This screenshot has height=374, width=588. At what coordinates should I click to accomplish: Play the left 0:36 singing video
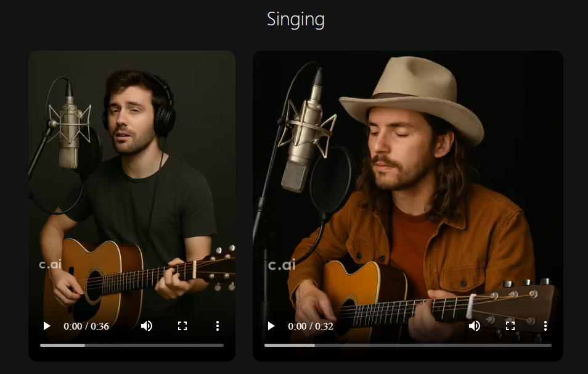[47, 326]
